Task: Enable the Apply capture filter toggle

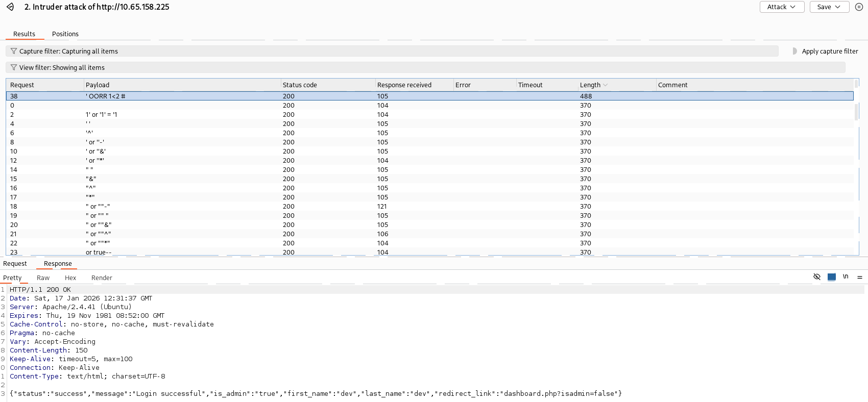Action: (794, 51)
